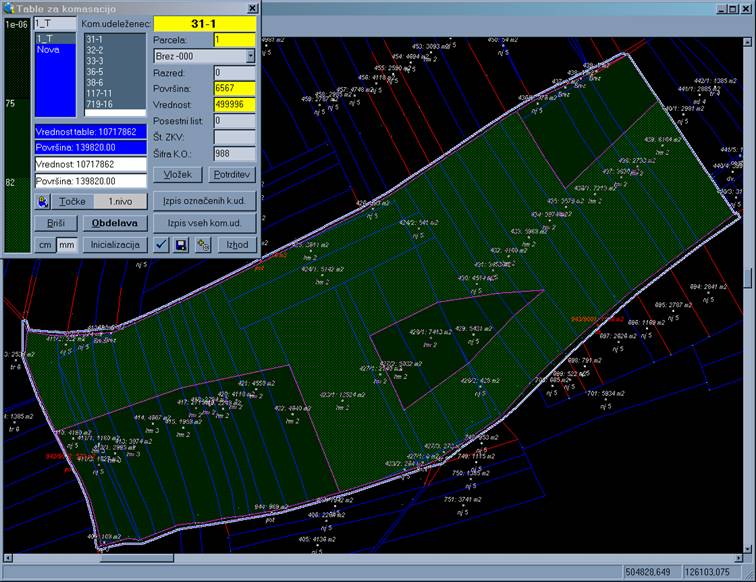Select participant 117-11 in list
This screenshot has width=756, height=582.
tap(99, 92)
